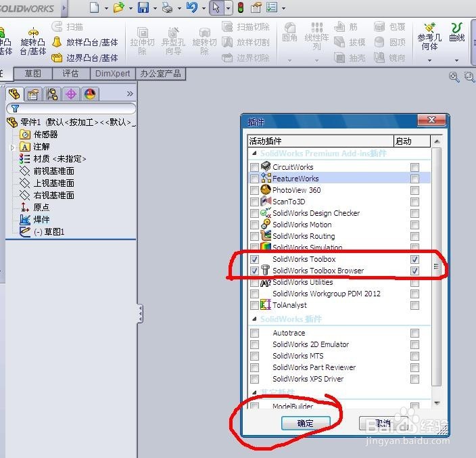Click the add-ins list scroll down arrow
Image resolution: width=476 pixels, height=458 pixels.
coord(437,403)
